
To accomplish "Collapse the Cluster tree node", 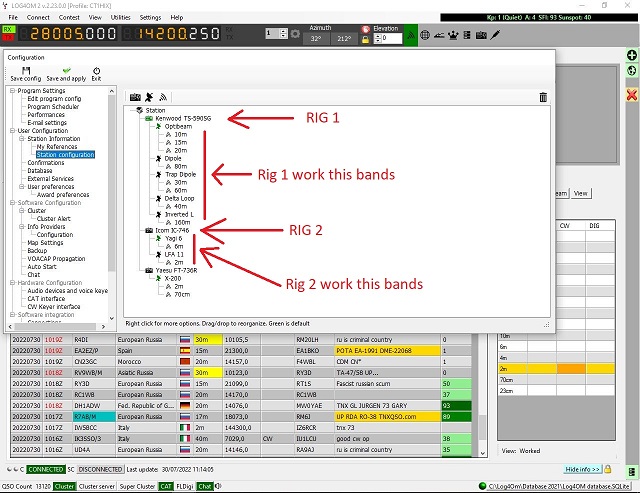I will 22,211.
